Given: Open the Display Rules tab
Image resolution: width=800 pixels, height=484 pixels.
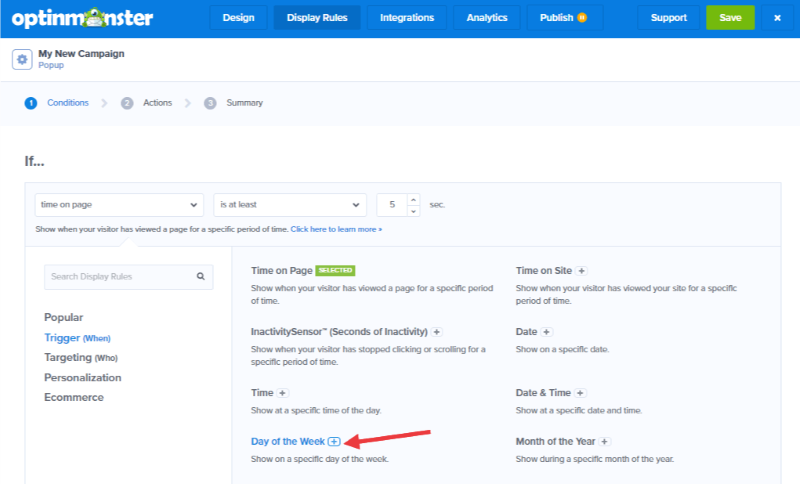Looking at the screenshot, I should pos(317,18).
